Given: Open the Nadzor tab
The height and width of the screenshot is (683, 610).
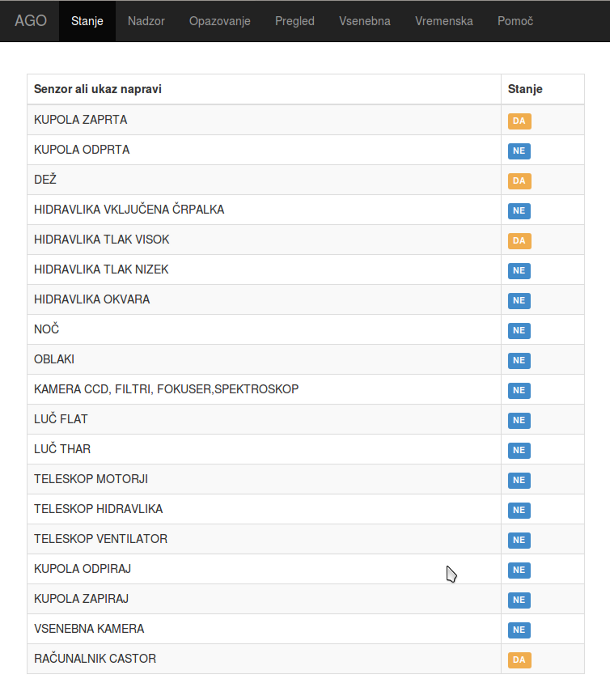Looking at the screenshot, I should point(146,21).
